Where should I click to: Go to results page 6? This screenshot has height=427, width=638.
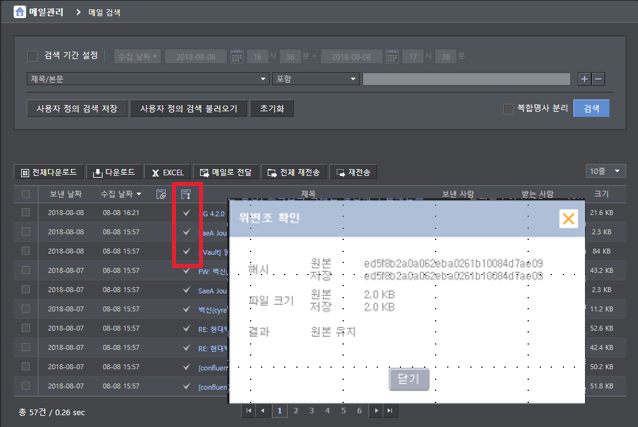pos(359,411)
